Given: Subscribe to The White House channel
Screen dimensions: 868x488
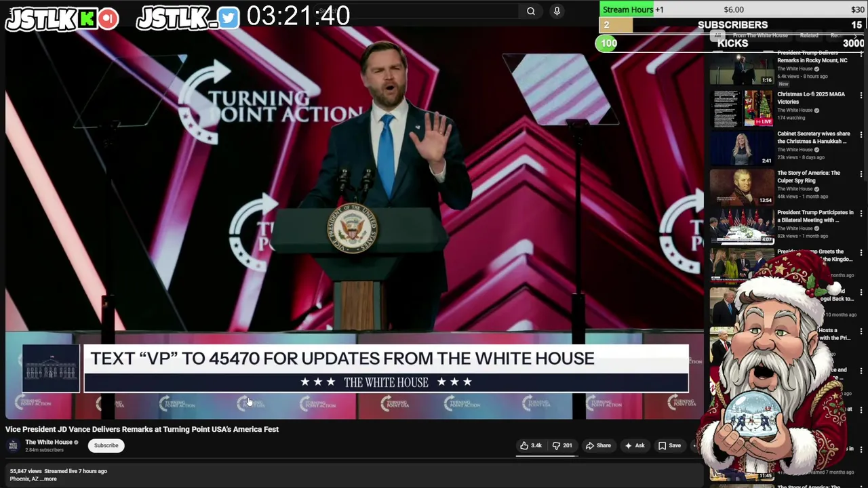Looking at the screenshot, I should pos(106,445).
